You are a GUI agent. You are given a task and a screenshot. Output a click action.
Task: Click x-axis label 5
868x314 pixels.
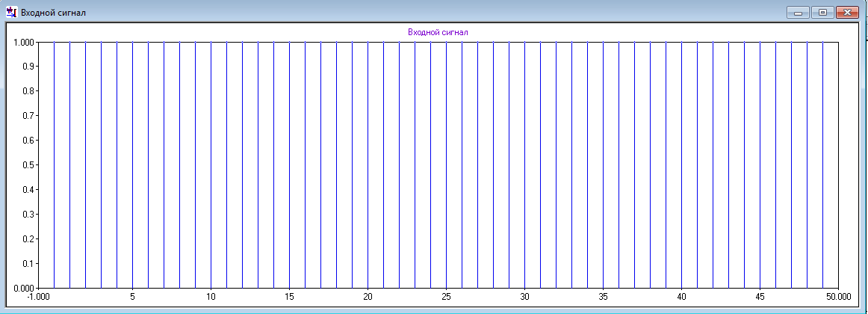[x=132, y=297]
